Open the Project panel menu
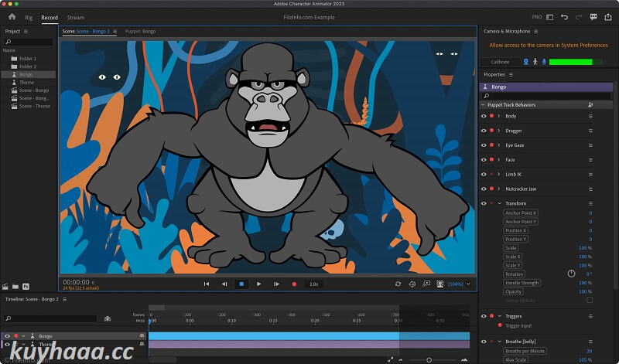Image resolution: width=619 pixels, height=364 pixels. pos(26,31)
